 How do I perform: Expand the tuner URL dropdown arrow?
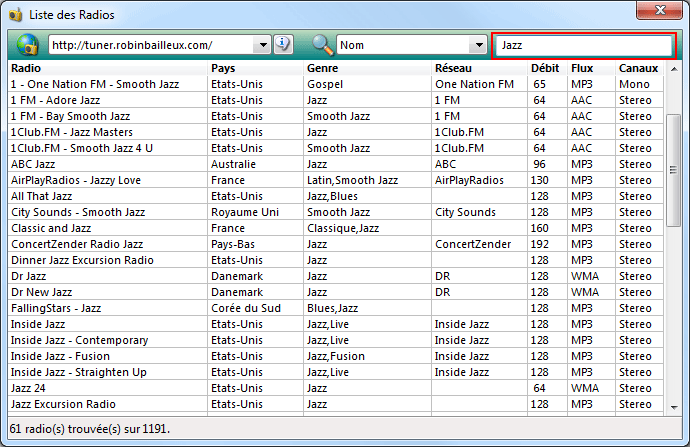pos(263,45)
